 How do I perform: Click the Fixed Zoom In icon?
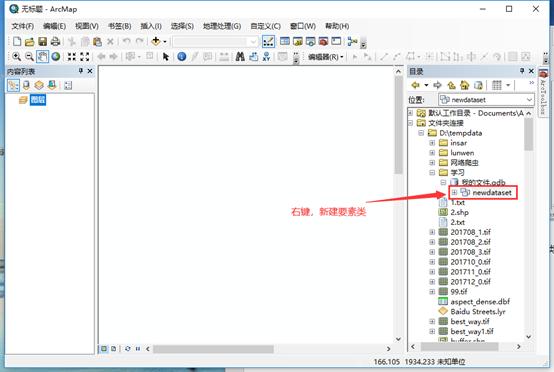72,57
